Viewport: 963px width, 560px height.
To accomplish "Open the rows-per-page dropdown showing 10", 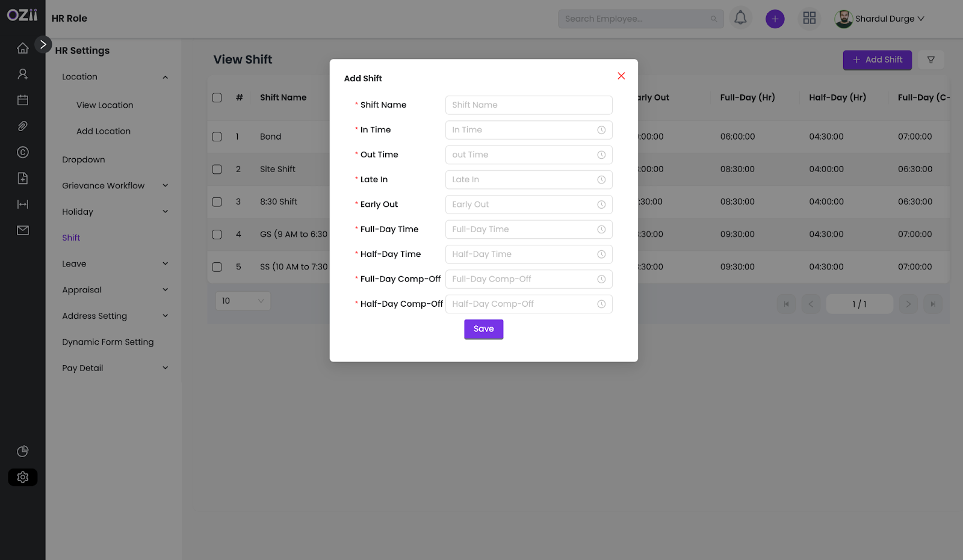I will coord(243,301).
